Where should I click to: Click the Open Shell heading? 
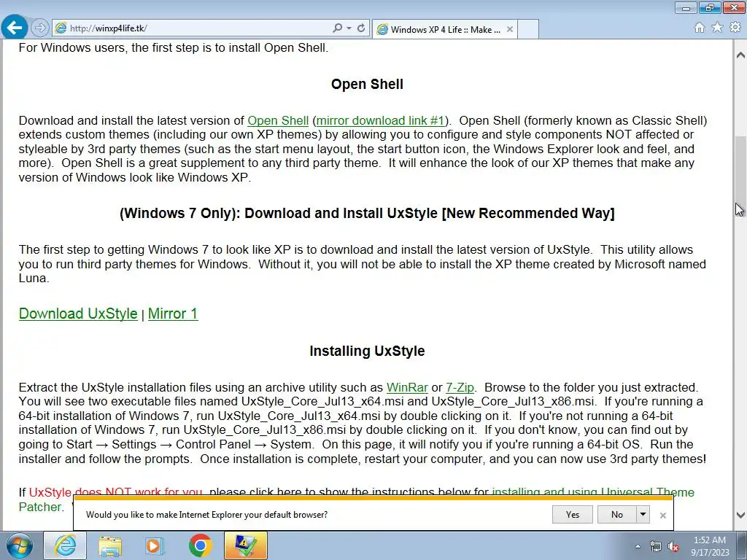click(368, 85)
